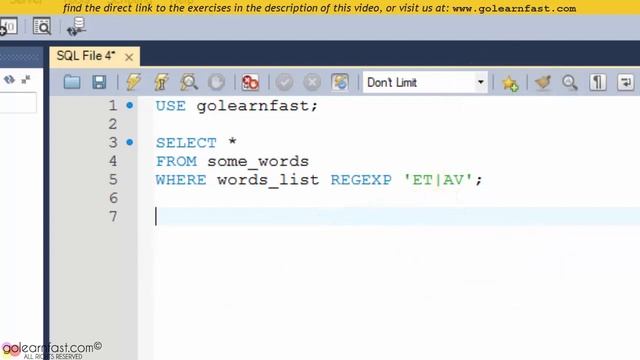640x360 pixels.
Task: Close the SQL File 4 tab
Action: click(x=129, y=57)
